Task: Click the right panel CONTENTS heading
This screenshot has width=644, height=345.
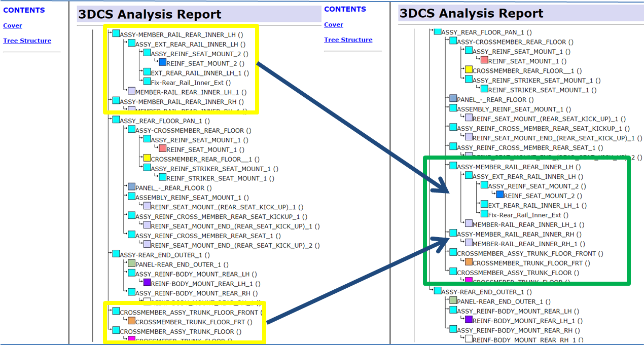Action: pos(345,9)
